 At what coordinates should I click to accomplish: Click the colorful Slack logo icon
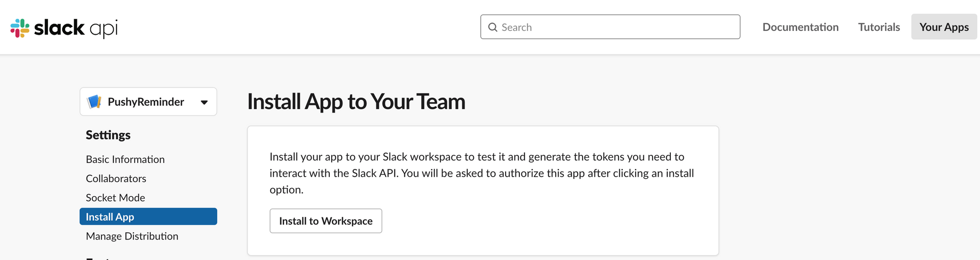20,28
